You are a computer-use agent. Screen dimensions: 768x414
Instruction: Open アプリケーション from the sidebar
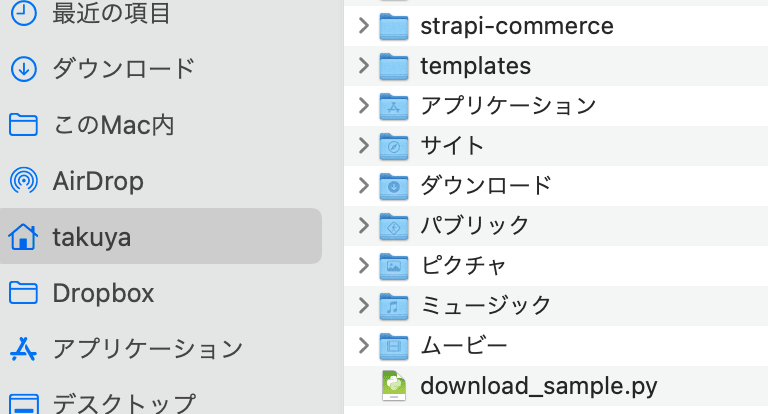pyautogui.click(x=147, y=349)
